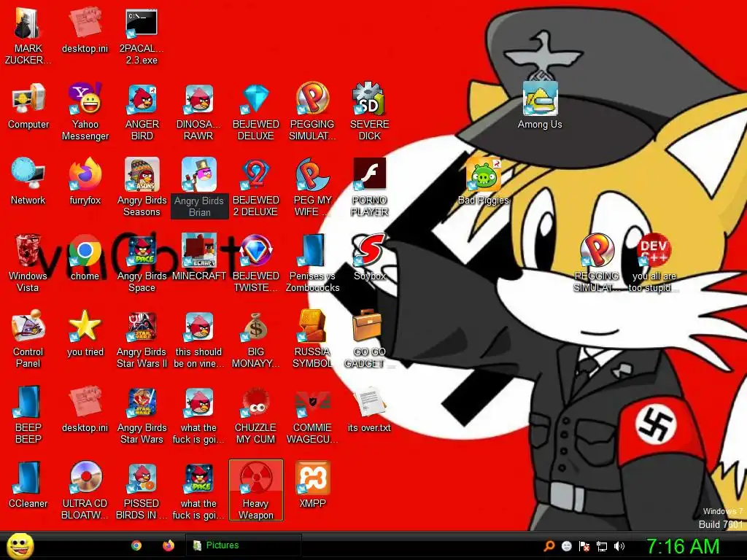Click the RUSSIA SYMBOL icon
The image size is (747, 560).
[x=312, y=338]
